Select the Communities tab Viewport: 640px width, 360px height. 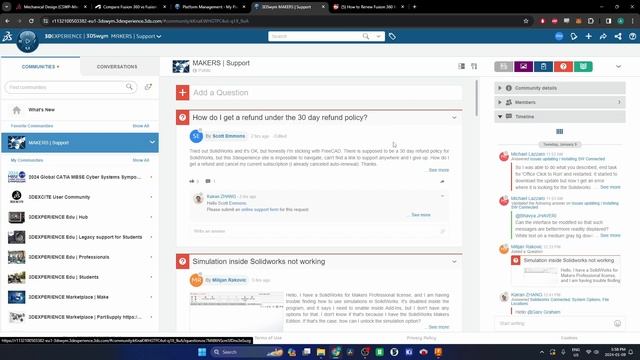40,67
